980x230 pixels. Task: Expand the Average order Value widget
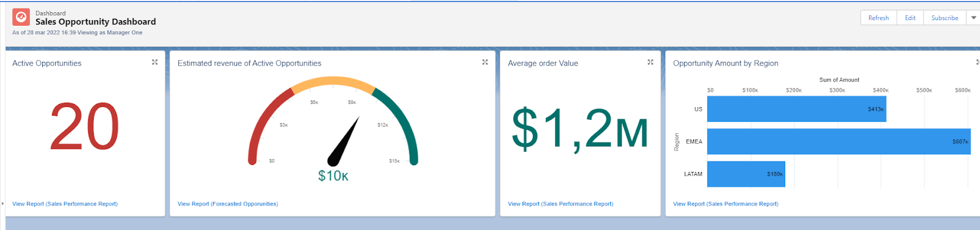[x=650, y=62]
